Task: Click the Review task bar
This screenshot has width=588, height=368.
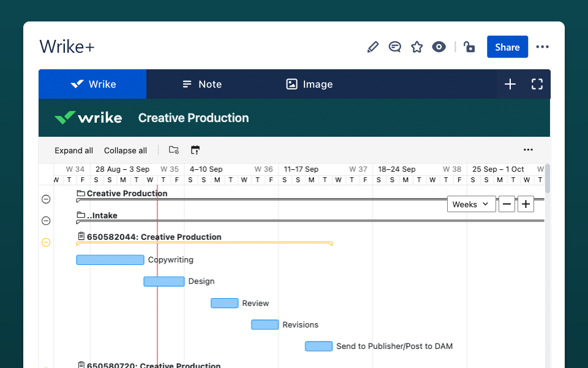Action: [225, 303]
